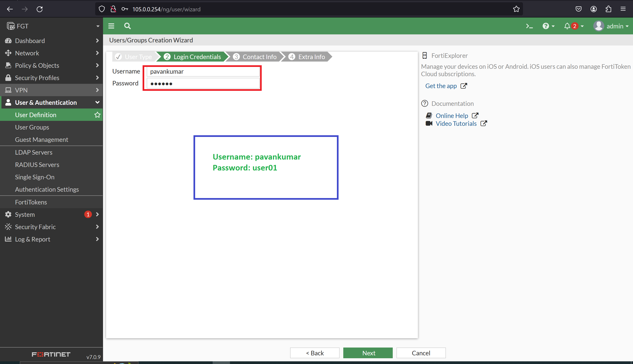
Task: Click the Video Tutorials camera icon
Action: [429, 123]
